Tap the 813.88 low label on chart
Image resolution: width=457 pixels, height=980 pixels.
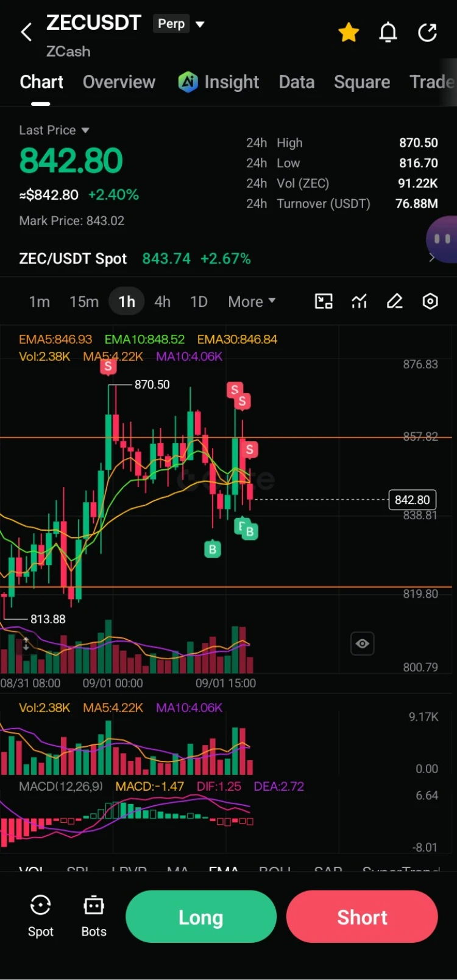(48, 619)
